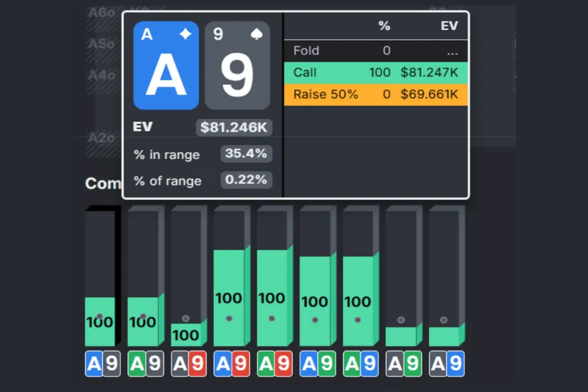
Task: Click the EV column header
Action: point(449,26)
